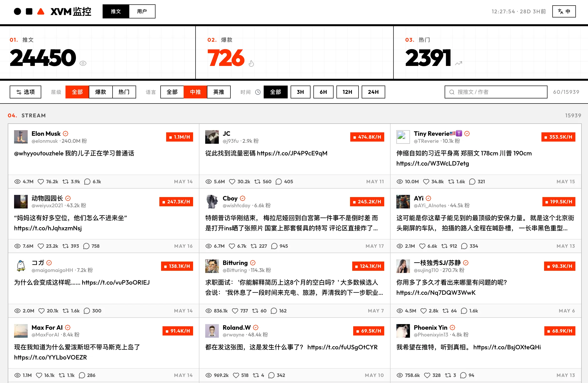This screenshot has height=383, width=588.
Task: Open link https://t.co/fuUSgOtCYR
Action: click(x=343, y=347)
